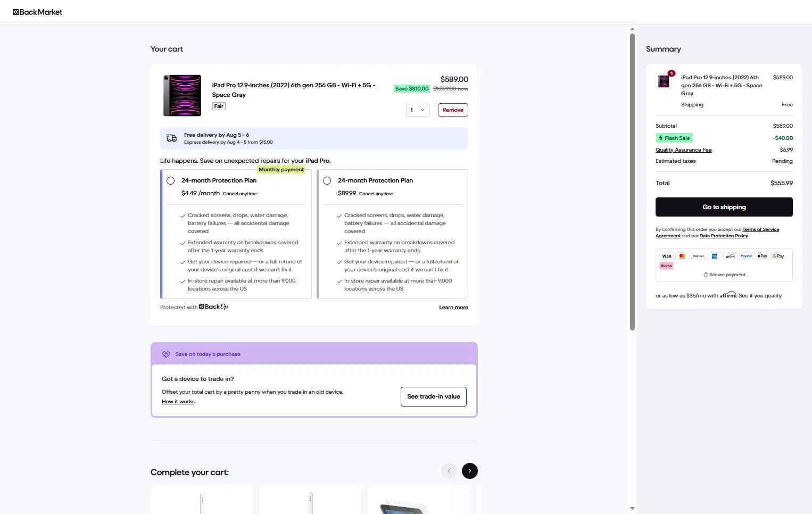This screenshot has height=514, width=812.
Task: Click the Mastercard payment icon
Action: pyautogui.click(x=682, y=256)
